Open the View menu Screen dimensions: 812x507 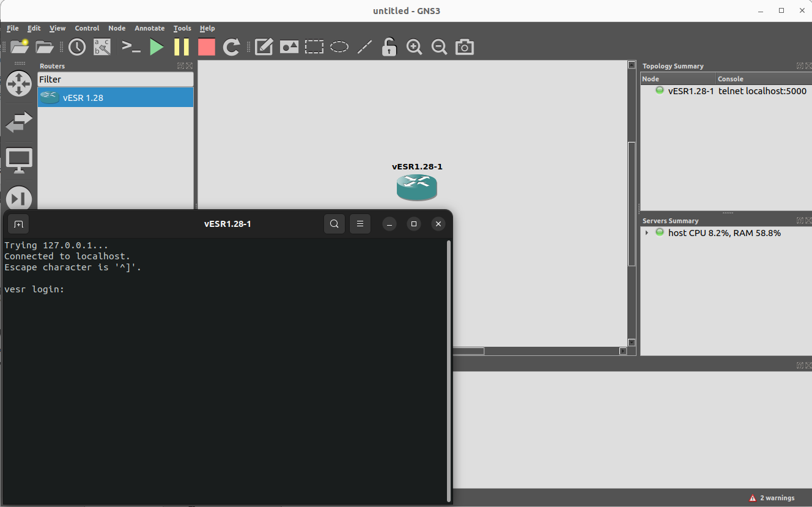click(x=57, y=28)
